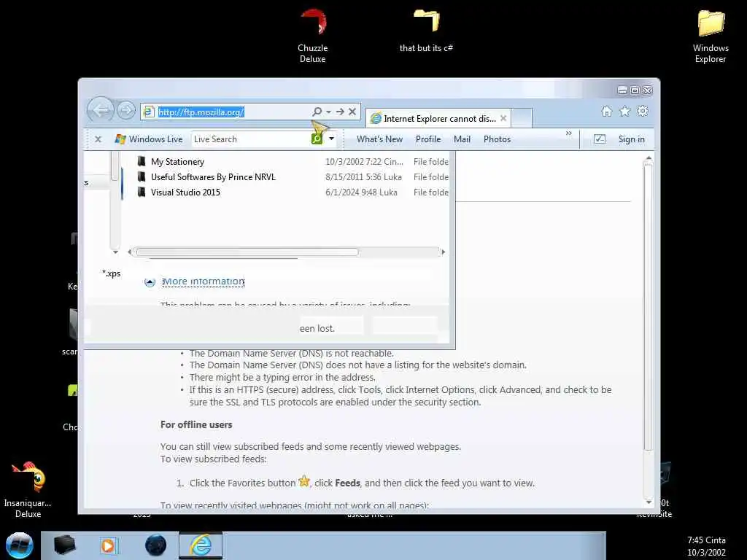Click the Go arrow in address bar
This screenshot has width=747, height=560.
(340, 112)
